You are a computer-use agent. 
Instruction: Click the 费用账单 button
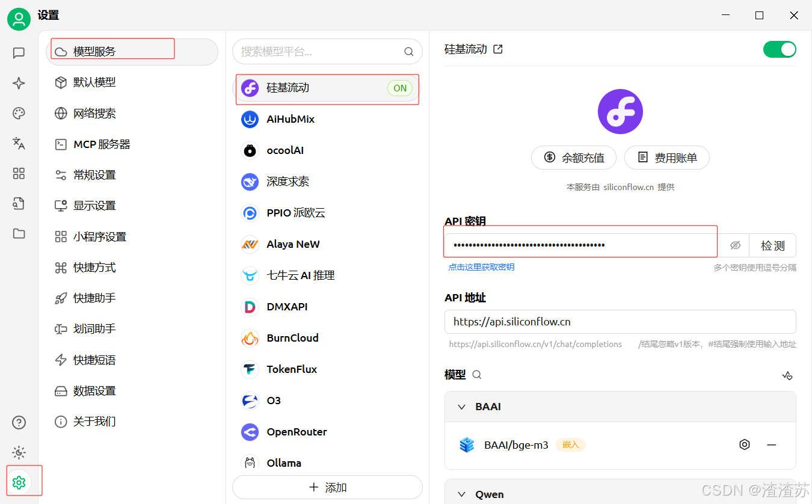point(667,158)
